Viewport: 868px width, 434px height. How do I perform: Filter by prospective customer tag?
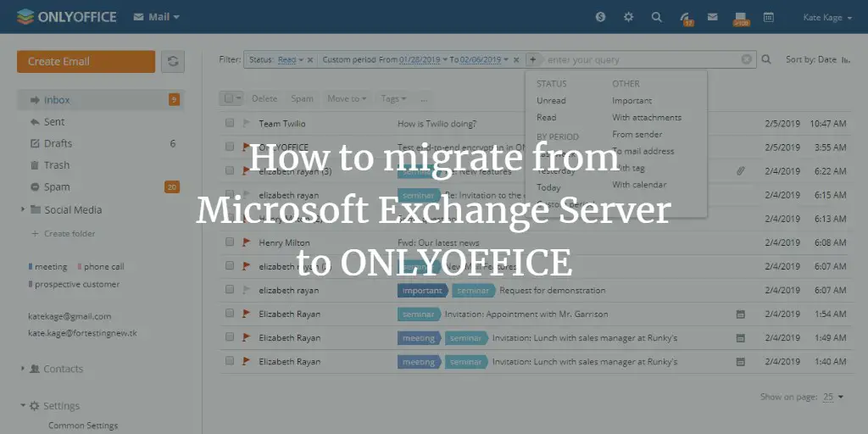coord(75,285)
